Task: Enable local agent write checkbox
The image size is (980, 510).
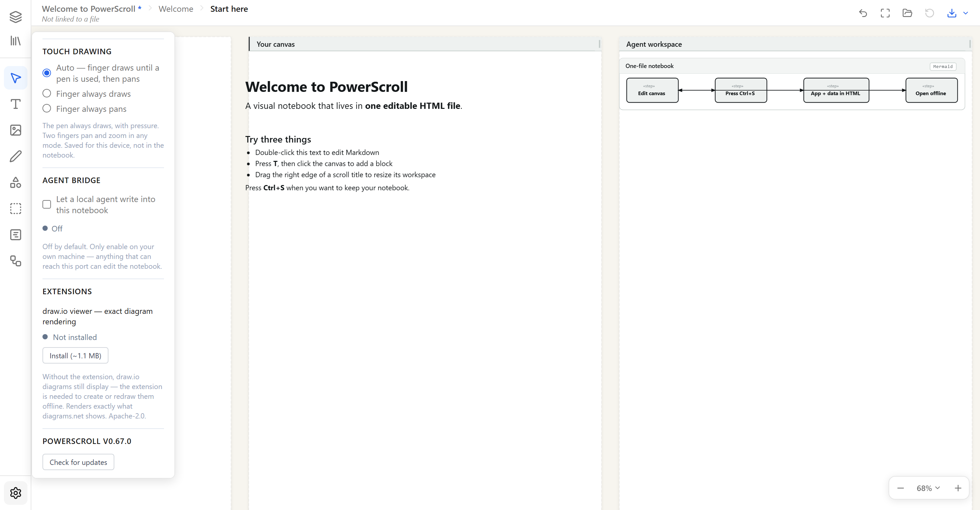Action: (x=46, y=205)
